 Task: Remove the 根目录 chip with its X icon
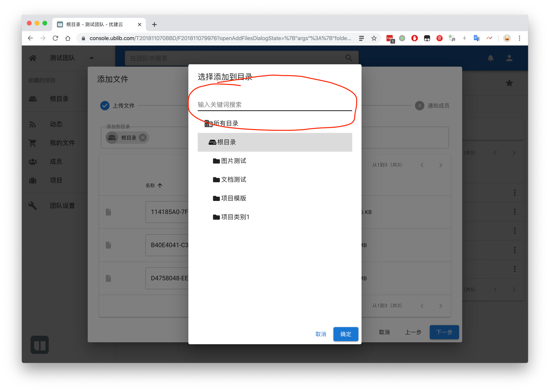142,138
